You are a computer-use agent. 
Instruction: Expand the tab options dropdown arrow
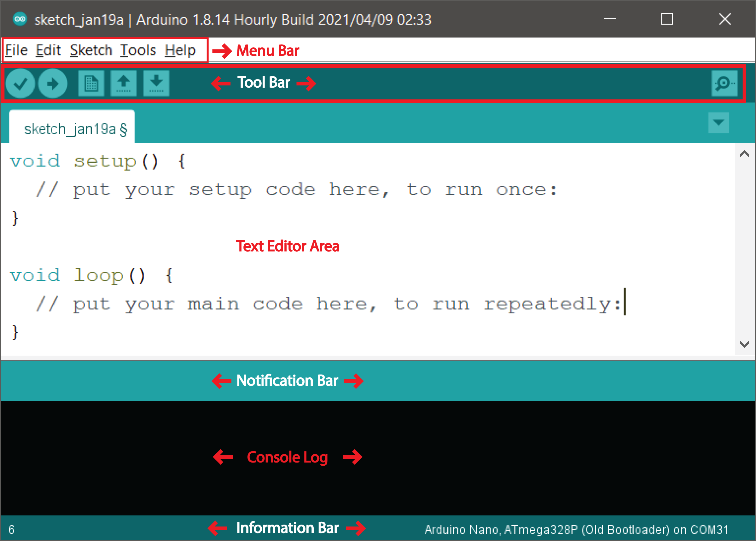(x=719, y=123)
